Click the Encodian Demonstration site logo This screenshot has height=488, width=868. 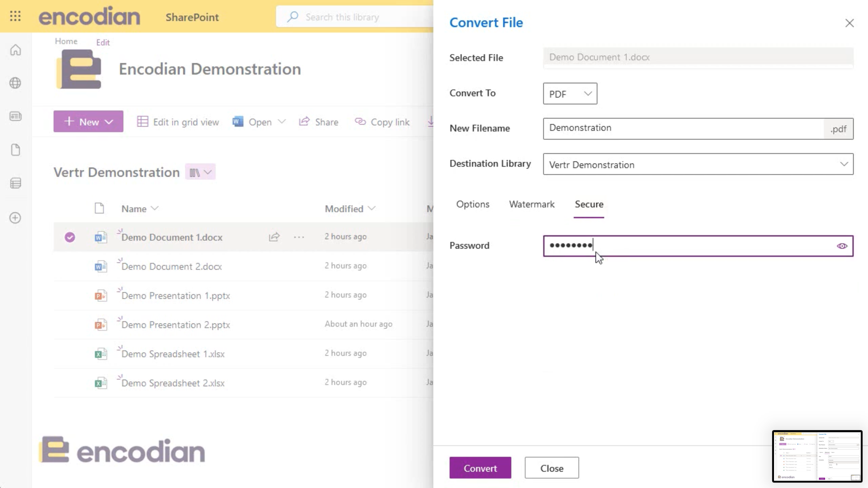[x=79, y=69]
